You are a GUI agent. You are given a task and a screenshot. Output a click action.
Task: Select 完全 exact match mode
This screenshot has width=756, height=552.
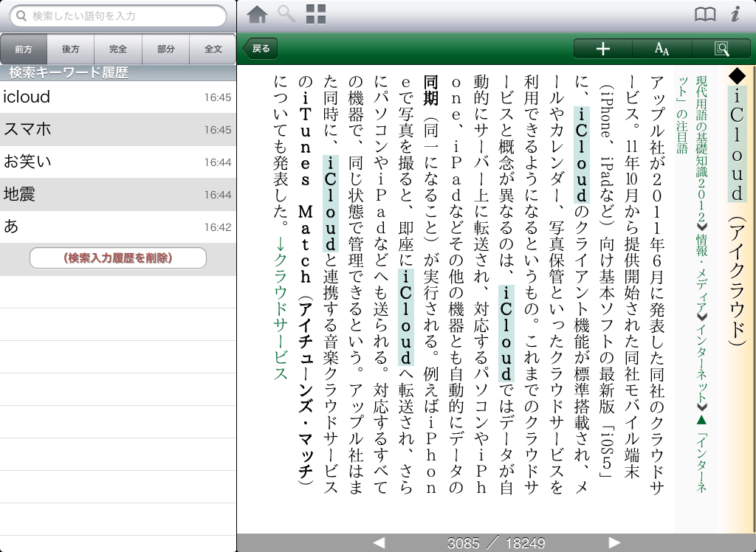[118, 49]
